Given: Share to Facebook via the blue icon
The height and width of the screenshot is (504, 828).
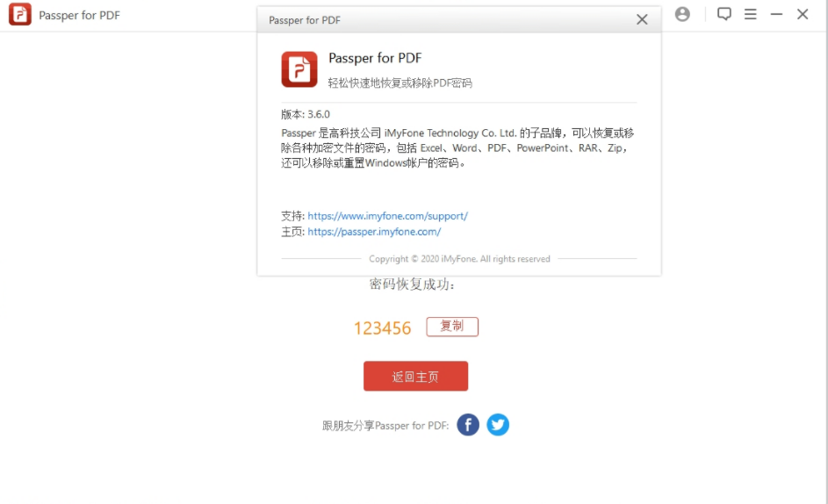Looking at the screenshot, I should [468, 425].
